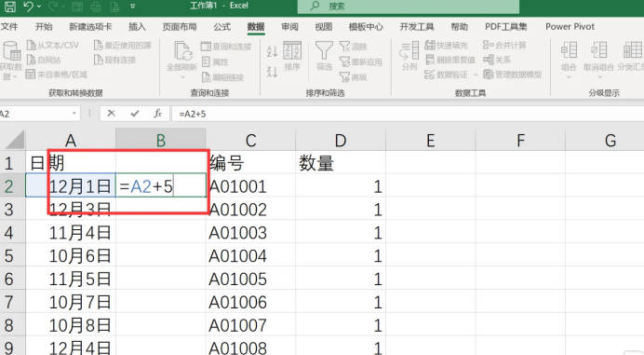Screen dimensions: 644x355
Task: Switch to the 视图 tab
Action: pyautogui.click(x=324, y=27)
